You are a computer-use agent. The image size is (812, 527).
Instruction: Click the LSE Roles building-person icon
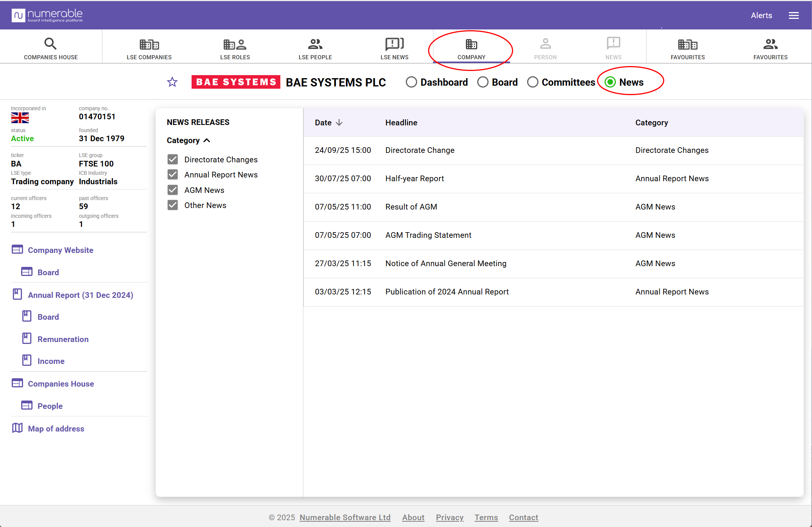coord(235,45)
